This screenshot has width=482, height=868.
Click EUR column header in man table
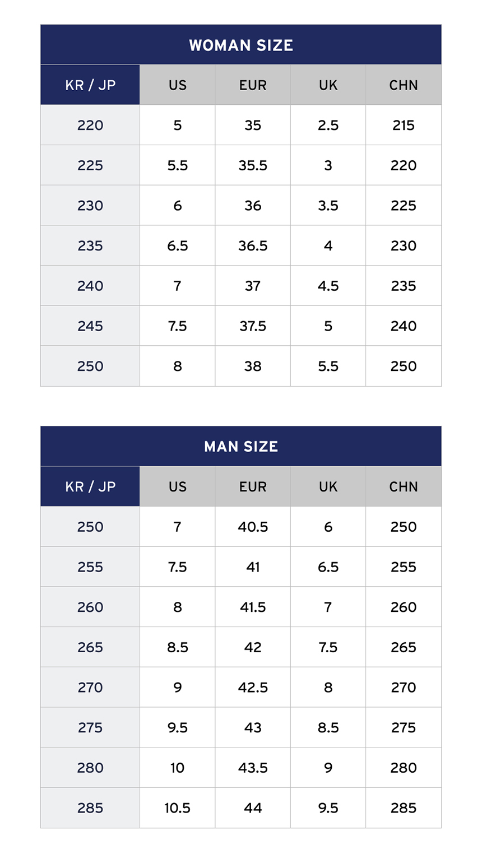(x=253, y=486)
